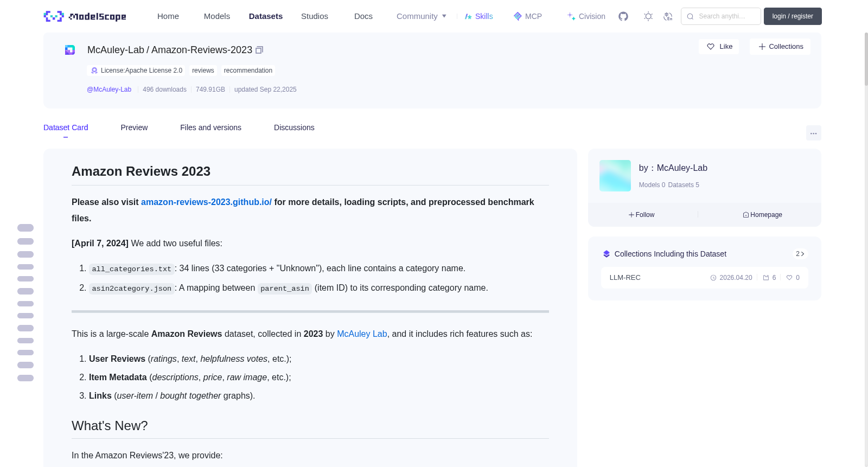The width and height of the screenshot is (868, 467).
Task: Click the house icon beside Homepage
Action: point(746,215)
